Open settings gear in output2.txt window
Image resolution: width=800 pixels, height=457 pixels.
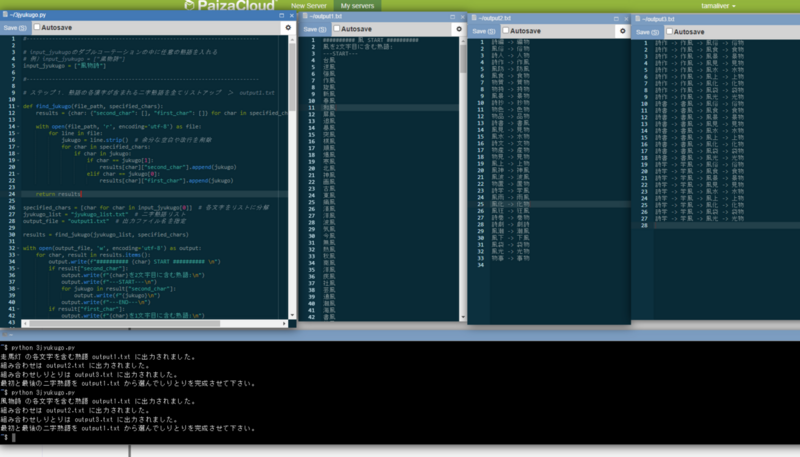coord(622,31)
